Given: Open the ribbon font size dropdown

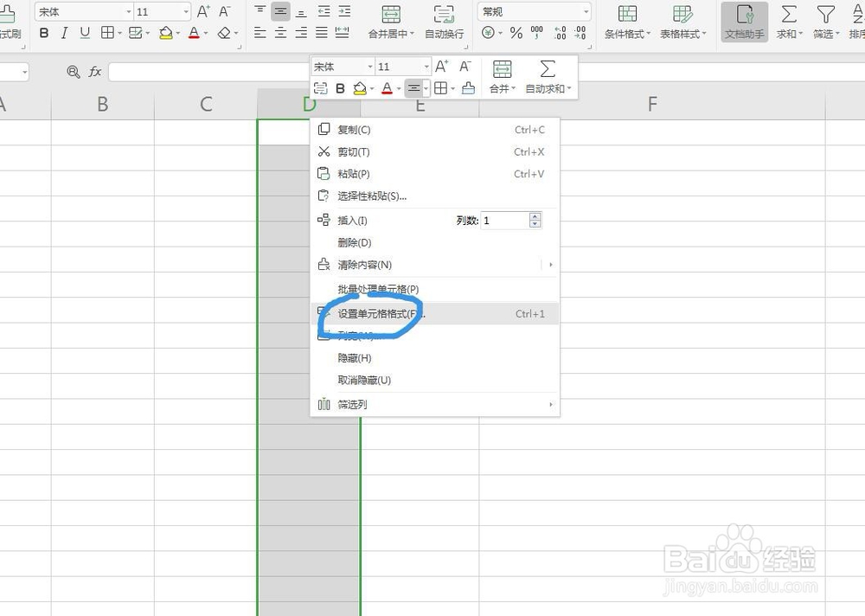Looking at the screenshot, I should tap(186, 11).
